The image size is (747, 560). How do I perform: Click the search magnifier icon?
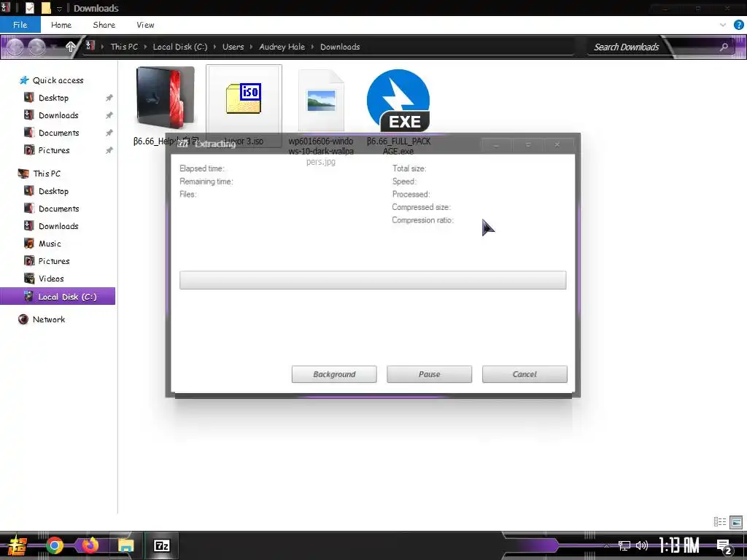click(724, 47)
